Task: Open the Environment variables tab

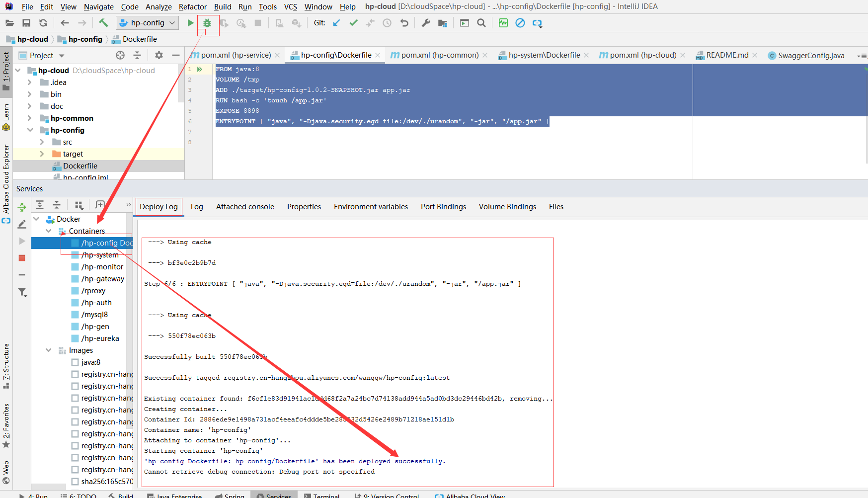Action: (371, 207)
